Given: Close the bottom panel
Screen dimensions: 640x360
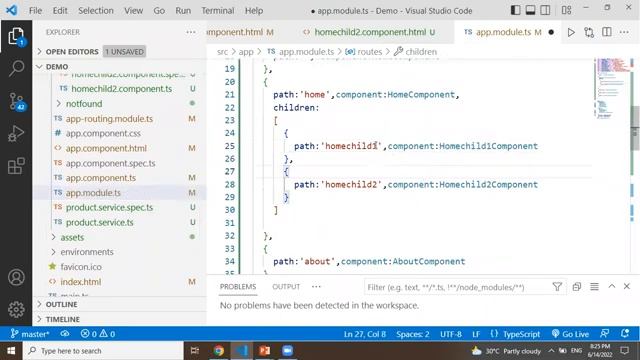Looking at the screenshot, I should (627, 287).
